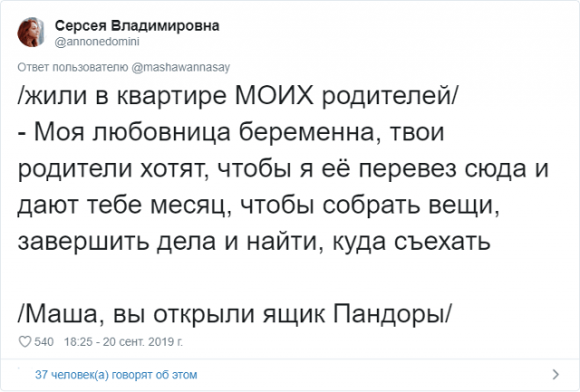Click the 18:25 time in the timestamp
Image resolution: width=580 pixels, height=392 pixels.
point(78,342)
